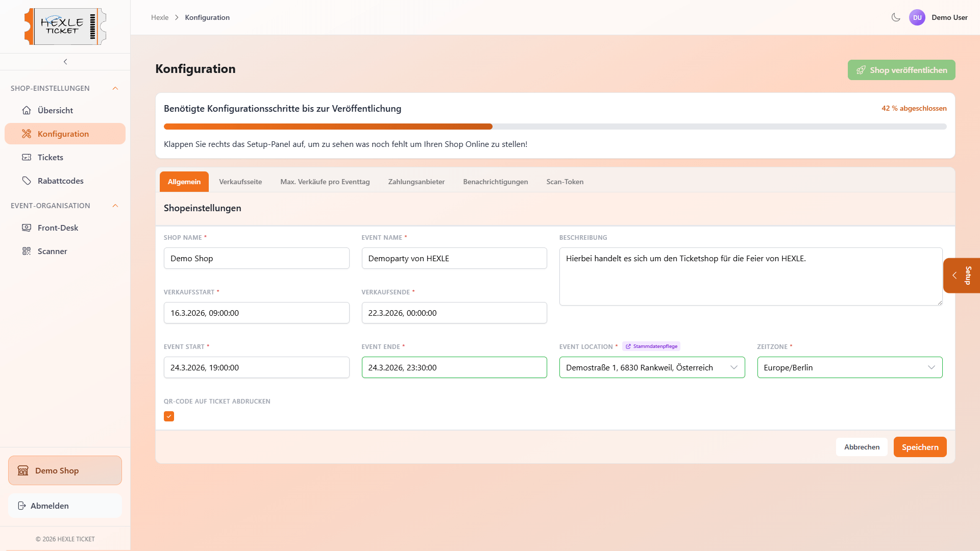
Task: Click the HEXLE Ticket logo
Action: click(x=65, y=27)
